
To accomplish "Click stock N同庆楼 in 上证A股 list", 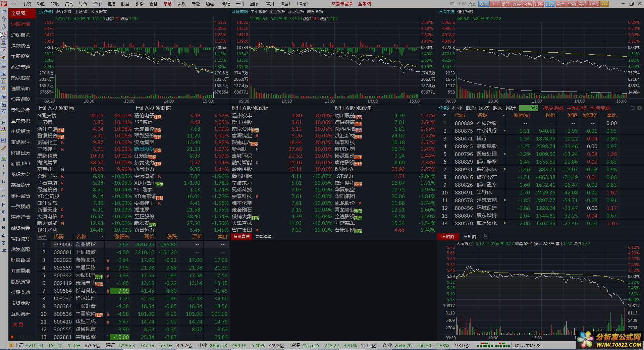I will tap(47, 116).
